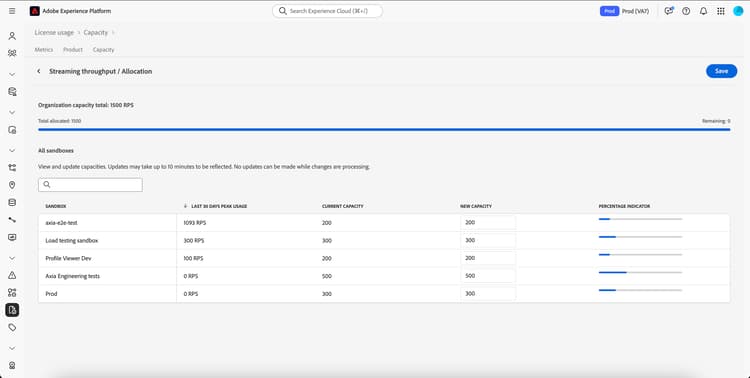Click the highlighted License usage sidebar icon
The width and height of the screenshot is (750, 378).
(x=12, y=310)
